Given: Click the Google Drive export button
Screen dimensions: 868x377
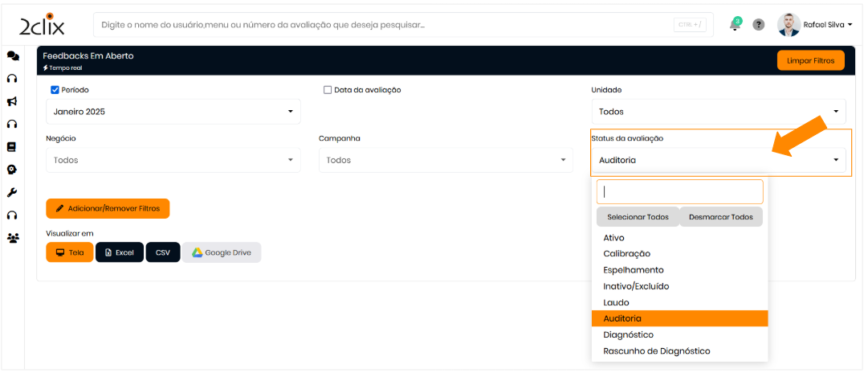Looking at the screenshot, I should 221,252.
